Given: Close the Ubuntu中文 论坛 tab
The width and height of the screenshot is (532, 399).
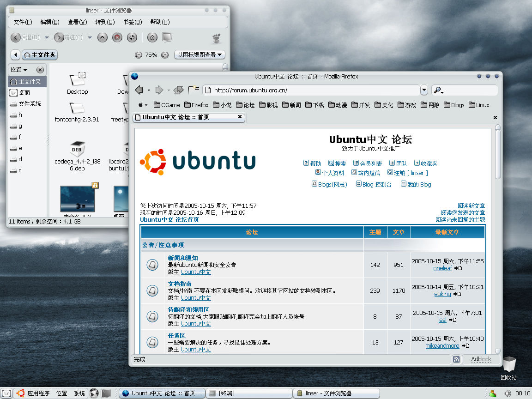Looking at the screenshot, I should (240, 117).
